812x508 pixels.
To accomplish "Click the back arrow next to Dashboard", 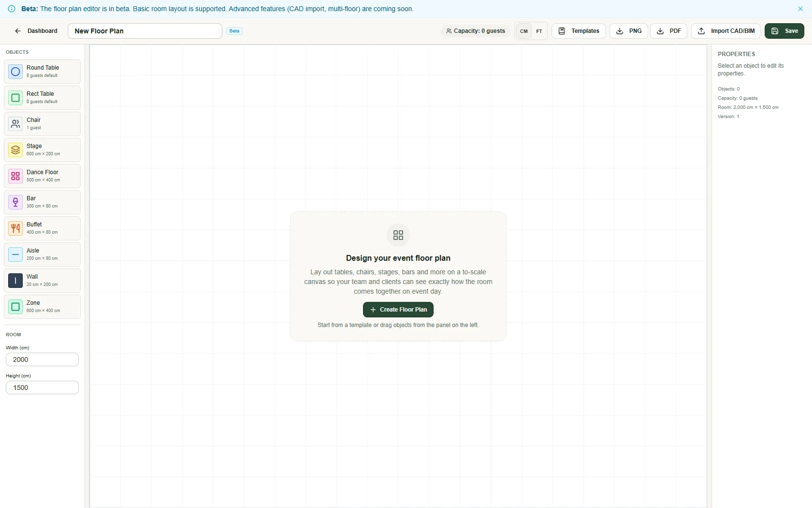I will [x=18, y=31].
